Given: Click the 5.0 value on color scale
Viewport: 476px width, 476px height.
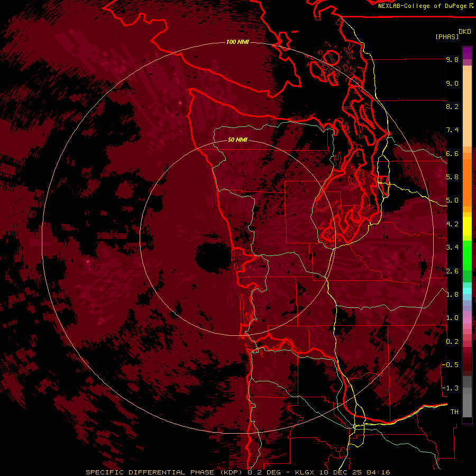Looking at the screenshot, I should pyautogui.click(x=452, y=200).
